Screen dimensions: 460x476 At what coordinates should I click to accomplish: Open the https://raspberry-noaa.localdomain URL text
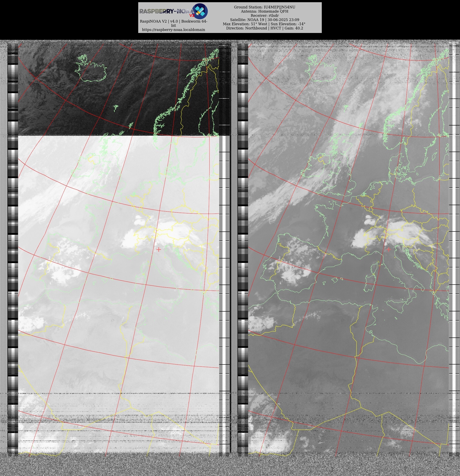tap(173, 30)
